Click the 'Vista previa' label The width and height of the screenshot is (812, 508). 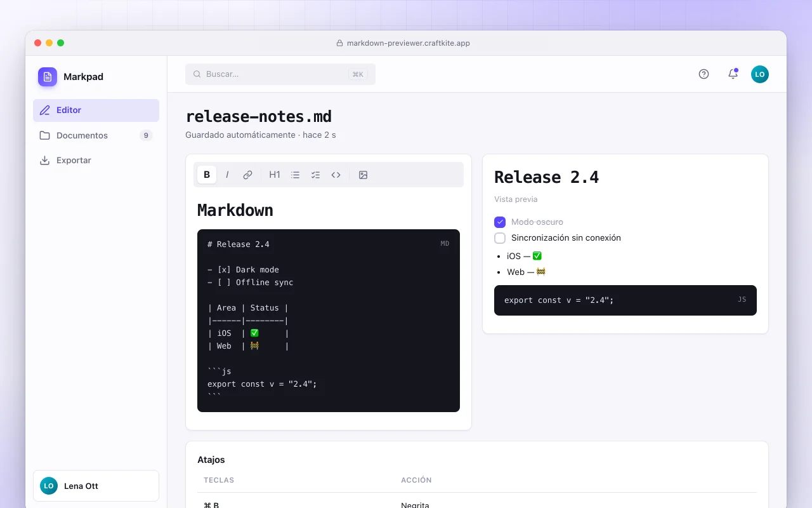[516, 199]
